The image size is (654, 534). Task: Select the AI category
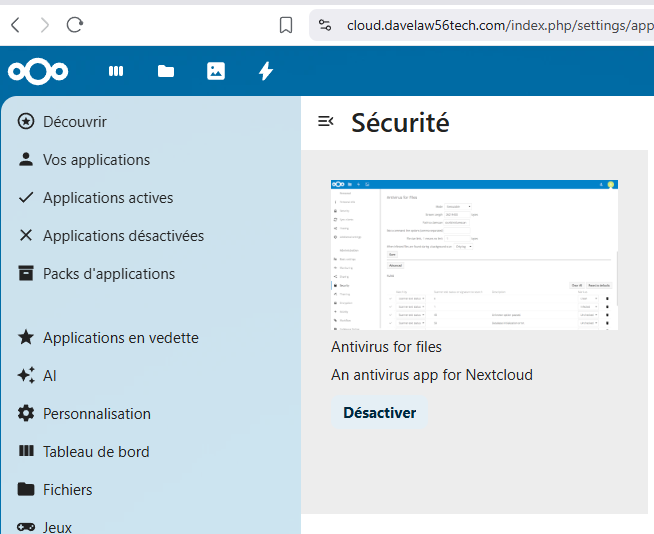51,376
